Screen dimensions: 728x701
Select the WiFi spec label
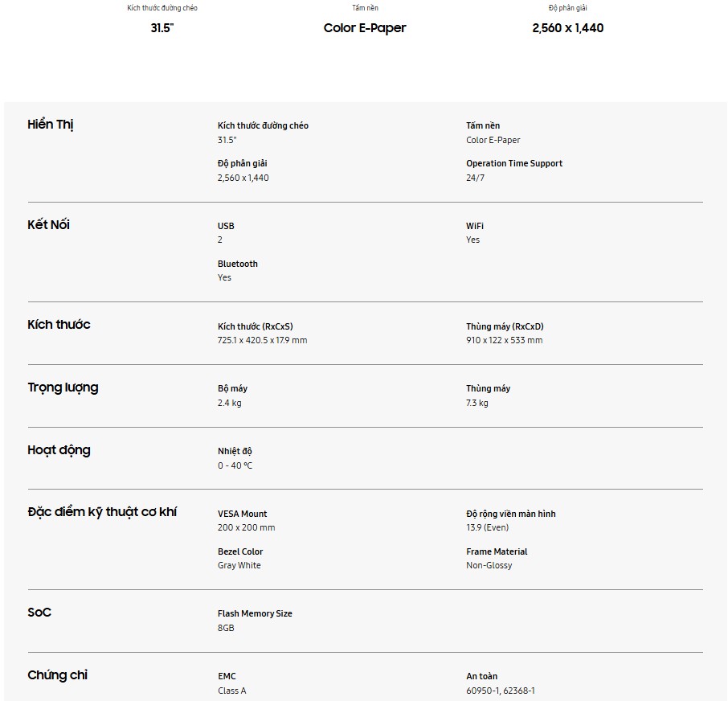475,226
